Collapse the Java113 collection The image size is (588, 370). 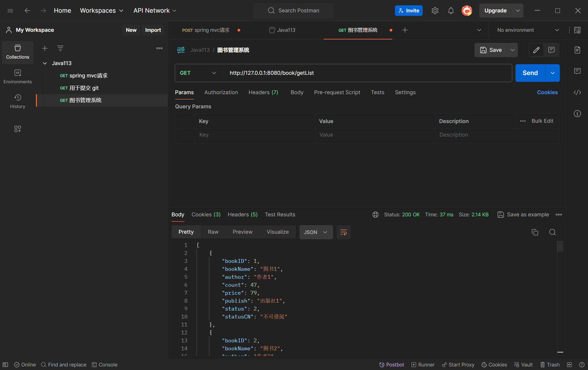coord(45,63)
